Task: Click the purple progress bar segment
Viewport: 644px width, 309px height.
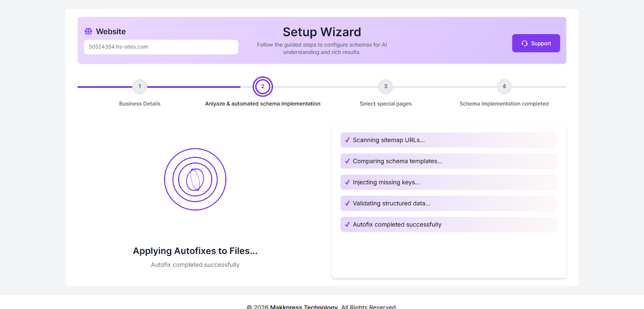Action: (x=193, y=87)
